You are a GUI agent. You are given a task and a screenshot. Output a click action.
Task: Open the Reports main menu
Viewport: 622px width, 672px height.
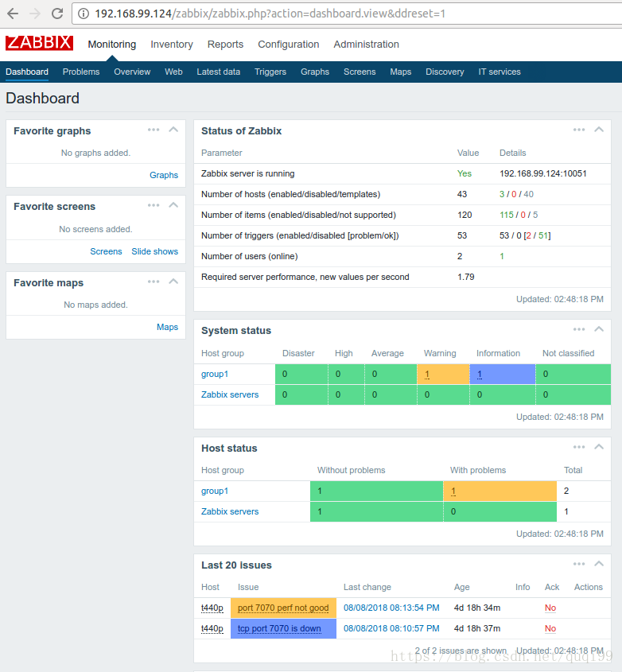225,45
